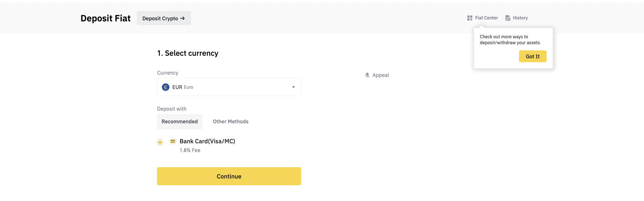
Task: Expand the EUR Euro currency selector
Action: click(x=229, y=87)
